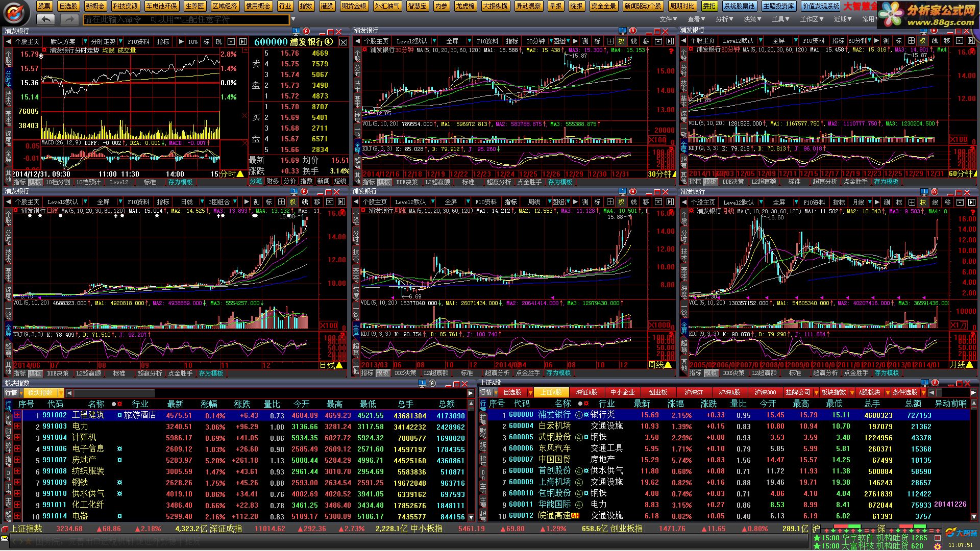Click the yellow triangle next to 日线 label
The image size is (980, 551).
coord(339,365)
